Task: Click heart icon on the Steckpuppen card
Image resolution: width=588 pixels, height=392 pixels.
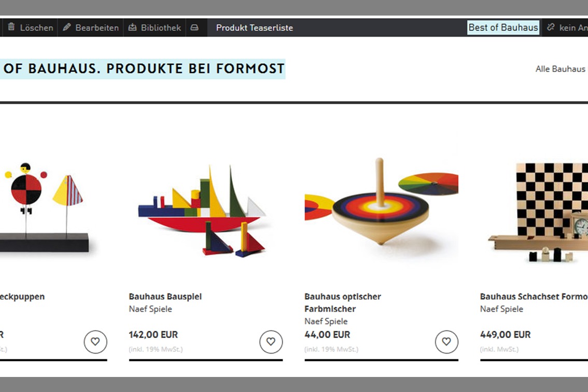Action: click(95, 342)
